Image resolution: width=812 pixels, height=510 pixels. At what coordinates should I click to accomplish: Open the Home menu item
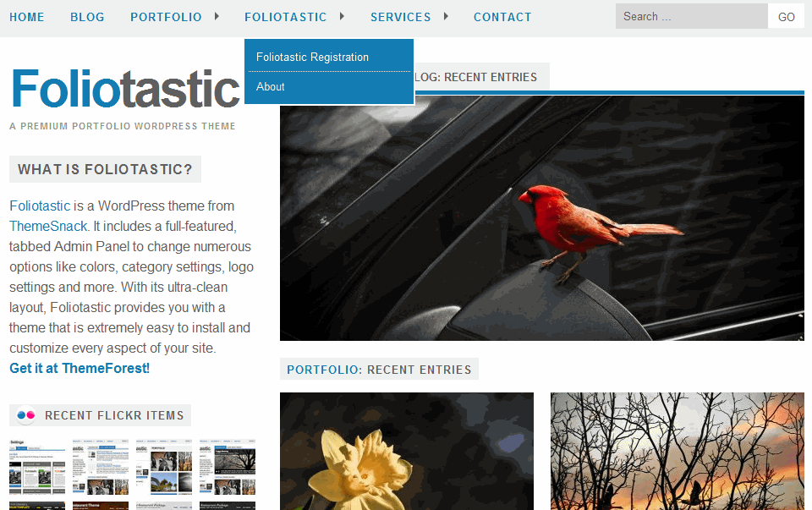[27, 17]
